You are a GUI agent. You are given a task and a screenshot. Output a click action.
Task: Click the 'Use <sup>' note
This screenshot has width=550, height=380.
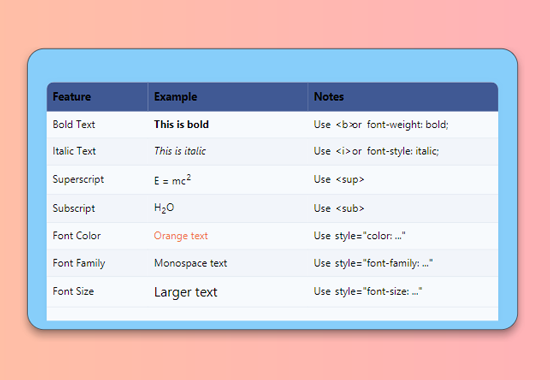click(339, 179)
